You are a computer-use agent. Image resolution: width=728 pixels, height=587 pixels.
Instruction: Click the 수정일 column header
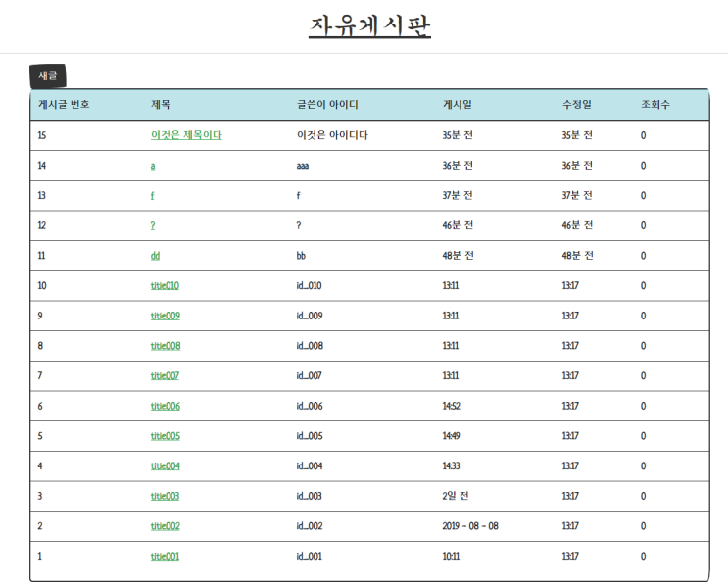[577, 105]
